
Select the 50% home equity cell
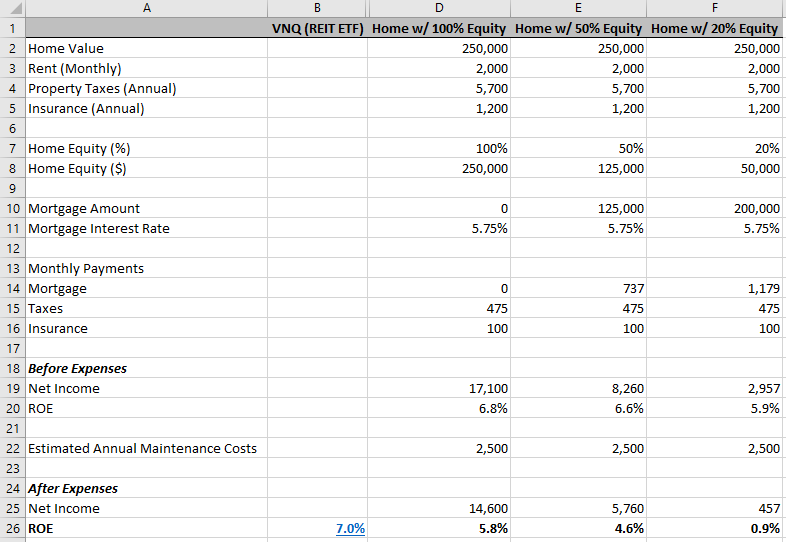[x=578, y=148]
